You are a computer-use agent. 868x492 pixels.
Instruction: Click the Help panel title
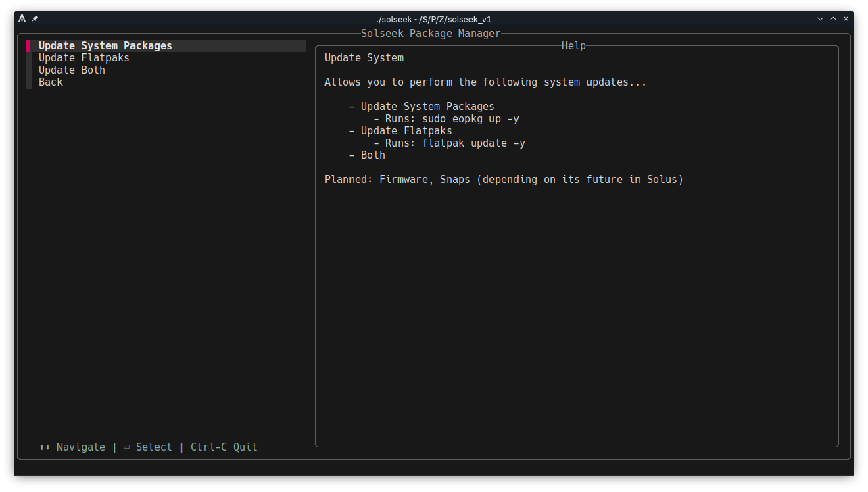point(573,46)
